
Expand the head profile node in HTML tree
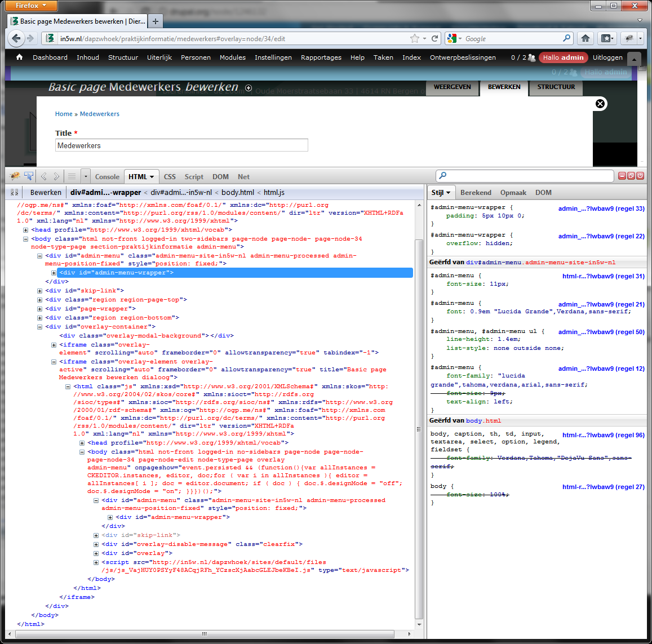(25, 230)
